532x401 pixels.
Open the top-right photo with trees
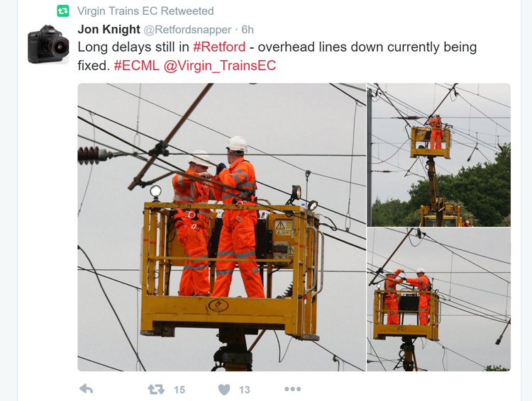[x=438, y=155]
